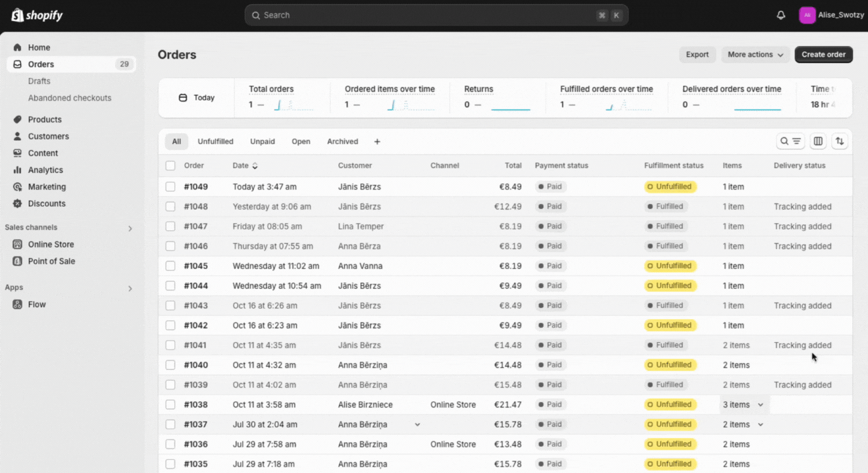Expand the Sales channels section
The width and height of the screenshot is (868, 473).
click(x=130, y=228)
